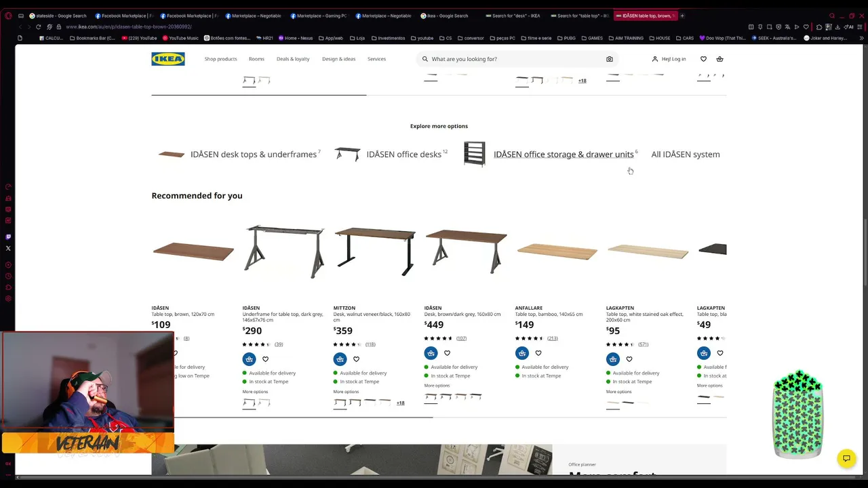Open the HOUSE bookmarks folder
Viewport: 868px width, 488px height.
tap(659, 38)
